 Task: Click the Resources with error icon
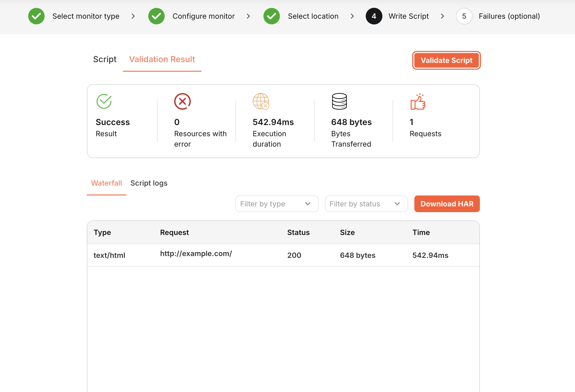tap(182, 101)
